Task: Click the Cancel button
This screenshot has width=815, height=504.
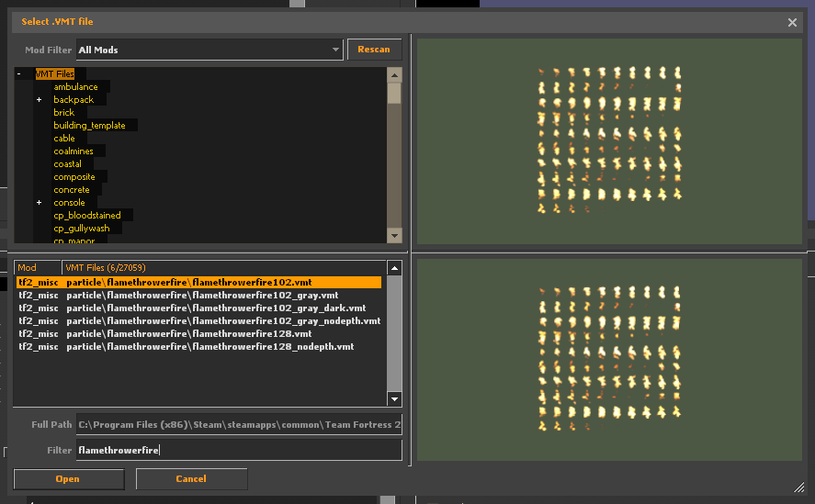Action: tap(191, 479)
